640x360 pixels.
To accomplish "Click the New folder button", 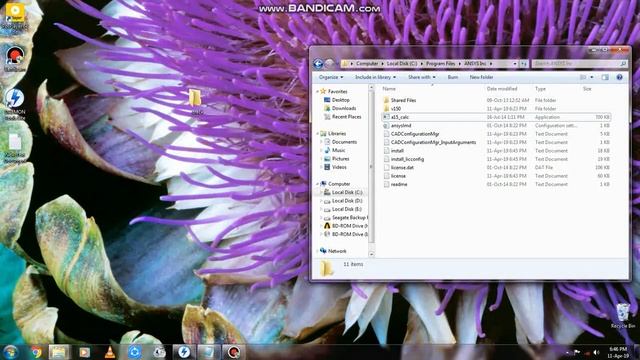I will 481,77.
